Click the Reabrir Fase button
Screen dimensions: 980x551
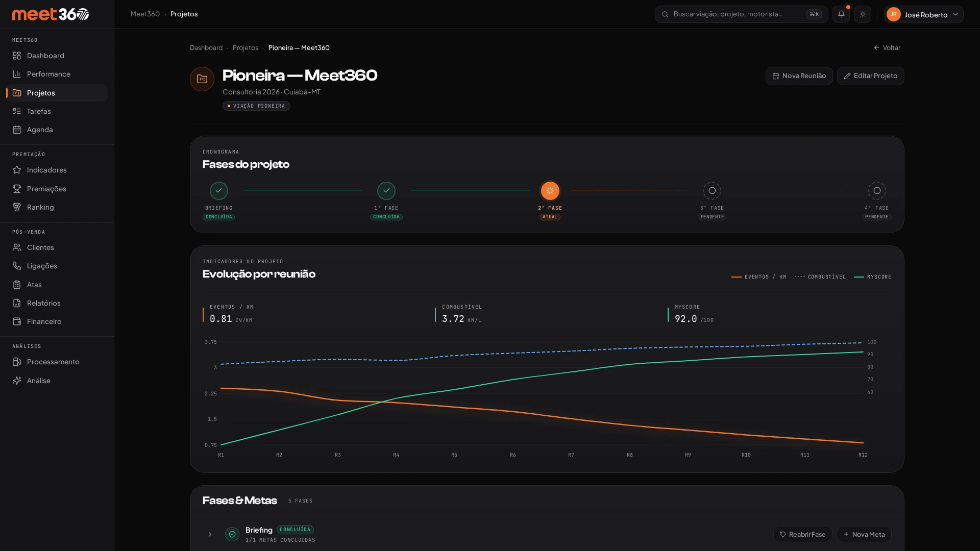coord(802,534)
